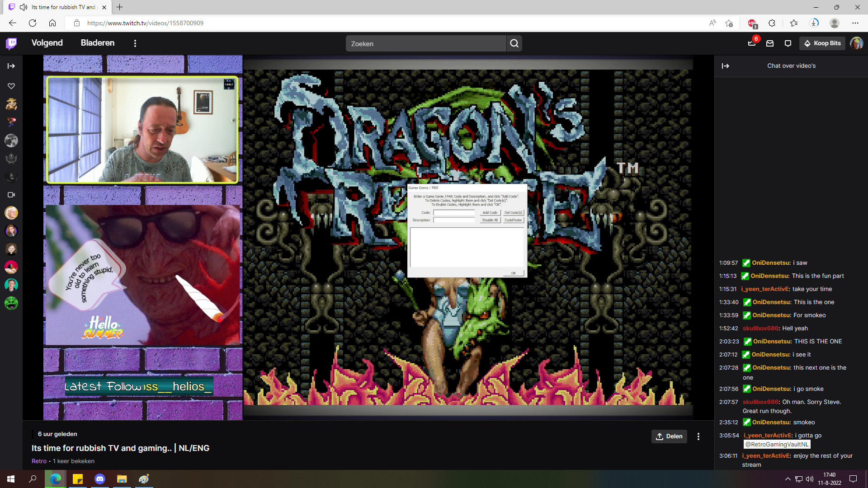Open Windows notification center
This screenshot has height=488, width=868.
(853, 479)
